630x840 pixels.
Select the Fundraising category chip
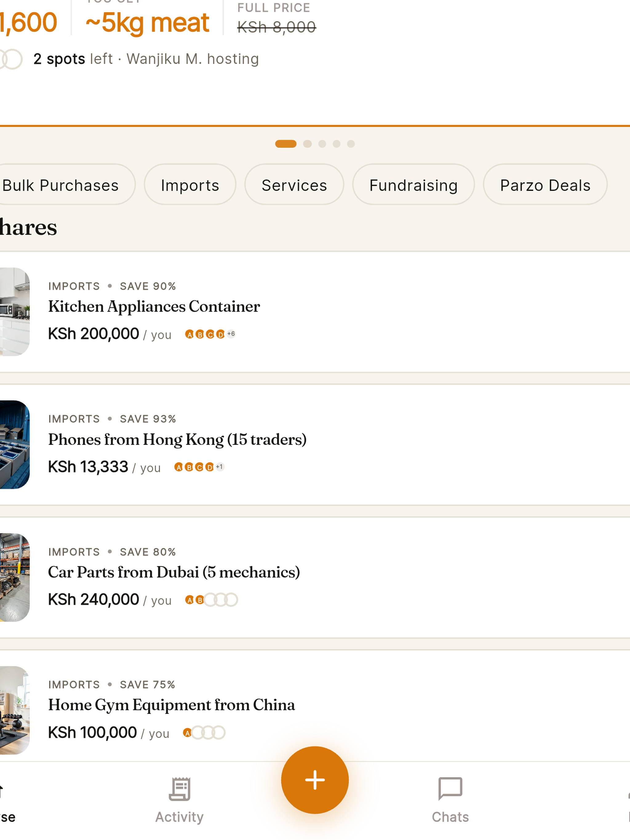[413, 185]
